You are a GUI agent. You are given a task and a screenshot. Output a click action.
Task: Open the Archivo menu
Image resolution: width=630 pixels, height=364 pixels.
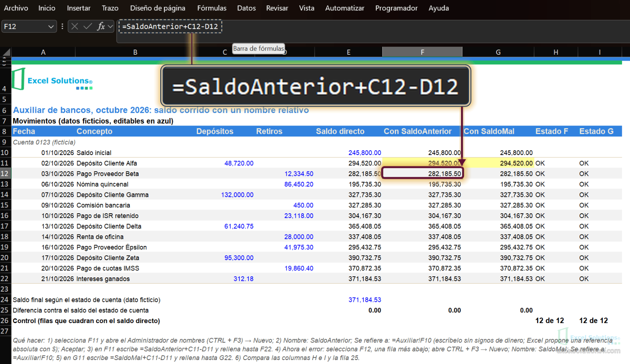coord(16,8)
